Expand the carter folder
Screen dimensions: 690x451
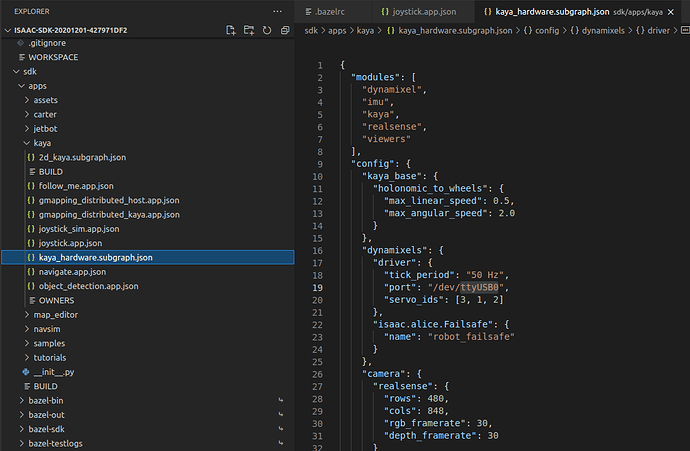(27, 114)
